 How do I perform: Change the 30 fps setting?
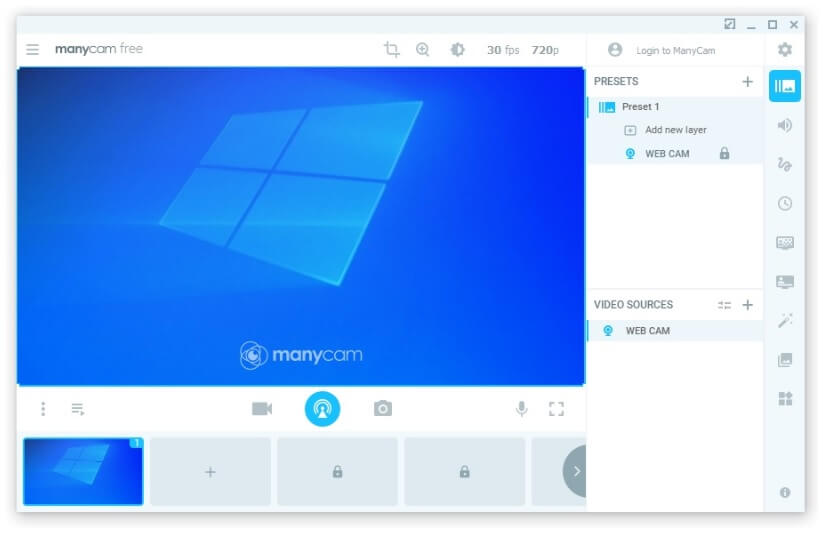(x=503, y=50)
